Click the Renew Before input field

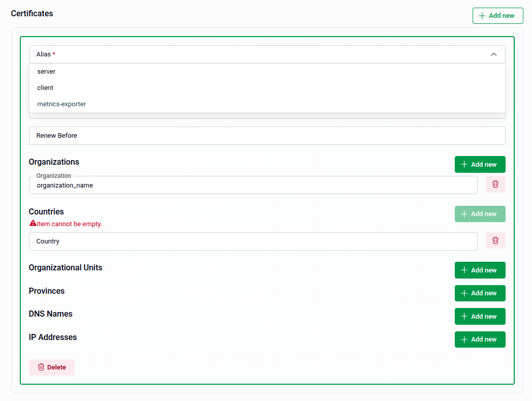[x=267, y=135]
